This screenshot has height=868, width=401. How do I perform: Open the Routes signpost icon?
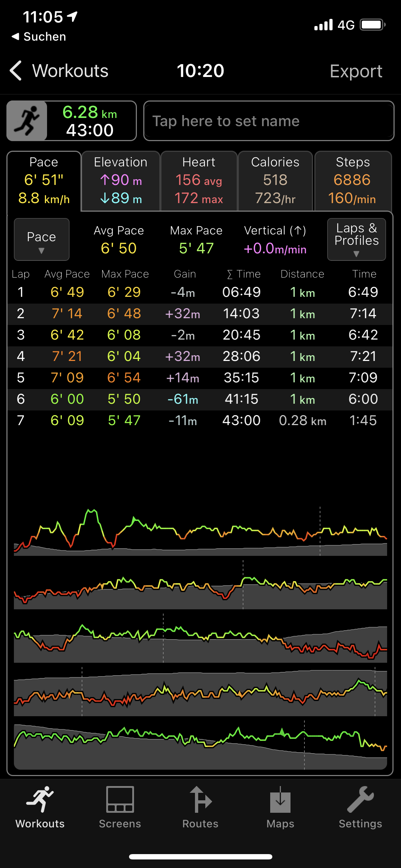click(x=200, y=800)
